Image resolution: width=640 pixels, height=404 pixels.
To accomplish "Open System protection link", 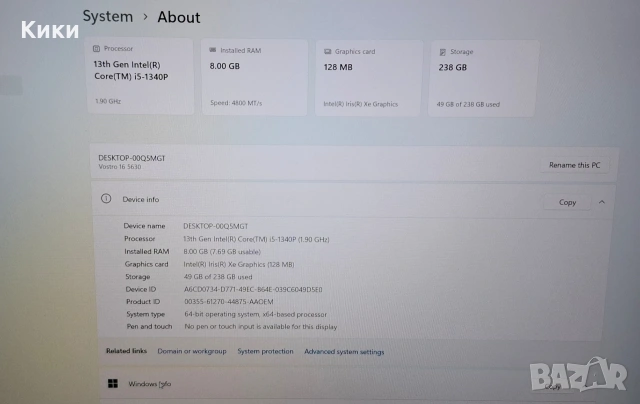I will coord(265,351).
